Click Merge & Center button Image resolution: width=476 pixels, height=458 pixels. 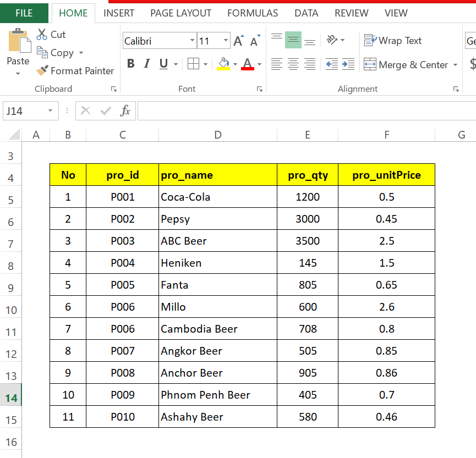(406, 64)
